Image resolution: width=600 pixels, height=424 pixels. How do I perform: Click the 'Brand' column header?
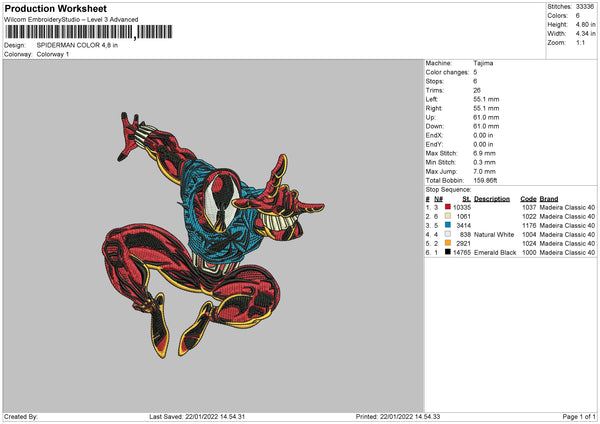coord(549,199)
